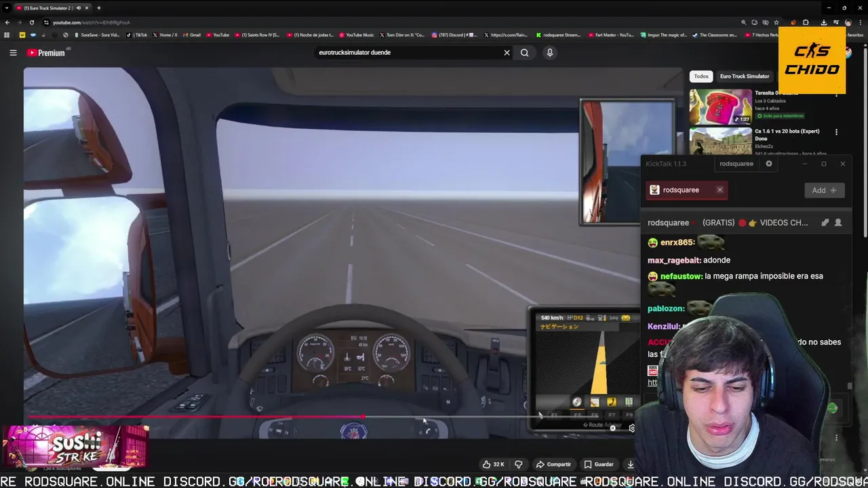868x488 pixels.
Task: Open the SoraSave bookmark
Action: (x=97, y=35)
